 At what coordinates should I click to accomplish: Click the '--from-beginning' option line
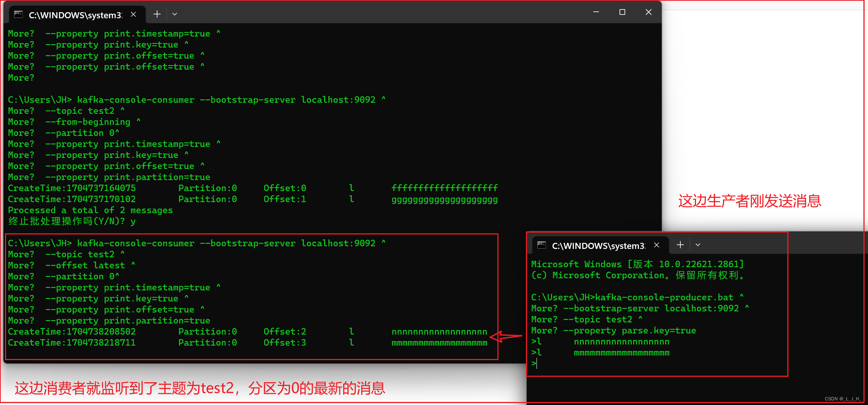point(75,122)
